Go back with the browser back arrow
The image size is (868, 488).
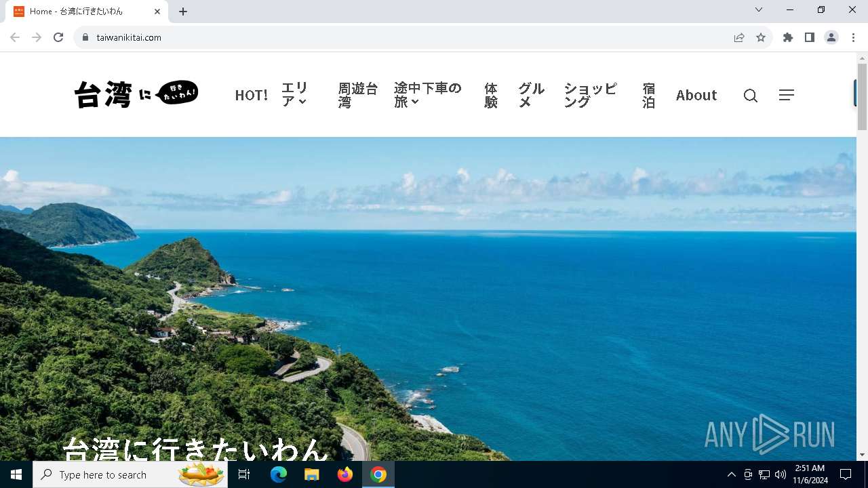(15, 37)
